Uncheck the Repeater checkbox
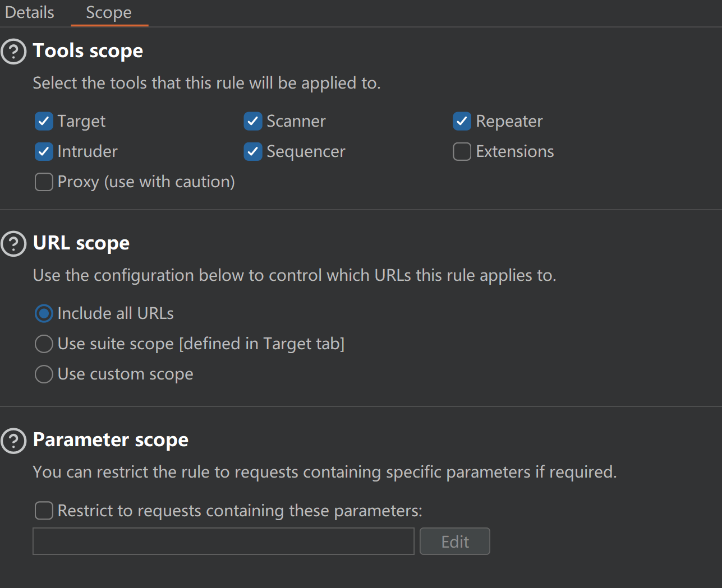This screenshot has width=722, height=588. [462, 121]
